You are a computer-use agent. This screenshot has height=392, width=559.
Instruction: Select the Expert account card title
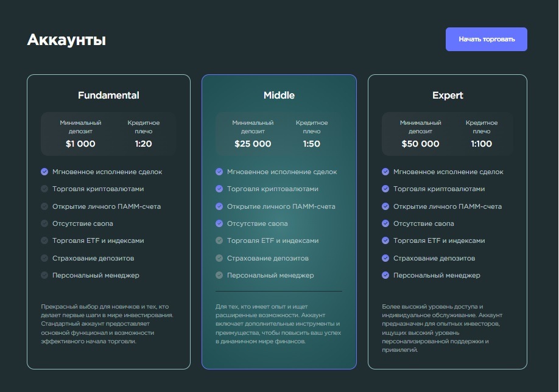point(448,96)
